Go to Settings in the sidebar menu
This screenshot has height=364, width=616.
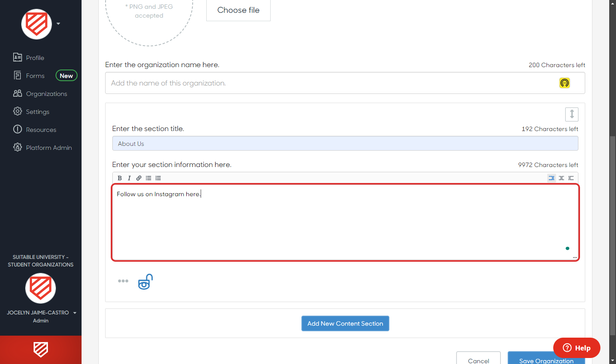(x=37, y=111)
